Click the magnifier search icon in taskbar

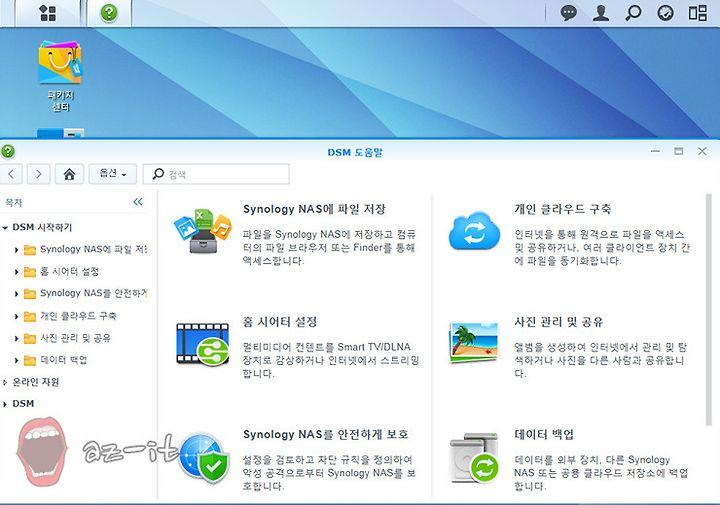coord(633,12)
